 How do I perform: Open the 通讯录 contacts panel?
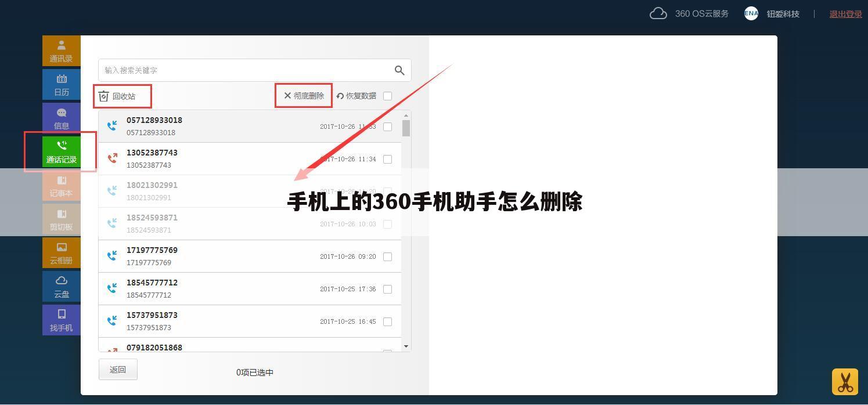pos(61,51)
